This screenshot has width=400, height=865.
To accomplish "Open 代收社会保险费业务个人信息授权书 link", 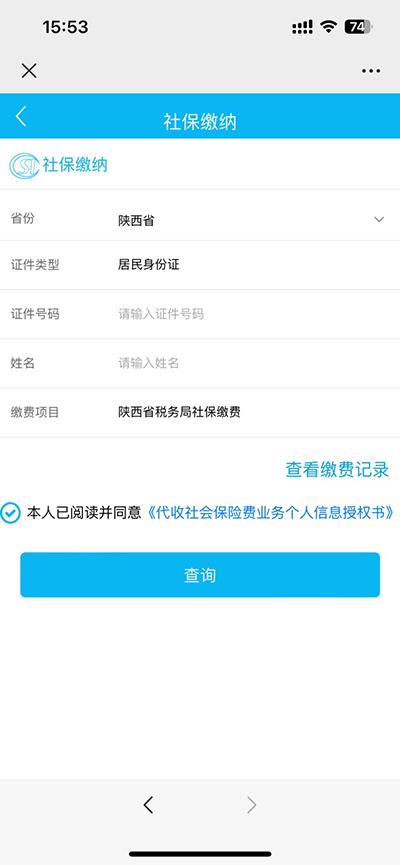I will click(x=271, y=512).
